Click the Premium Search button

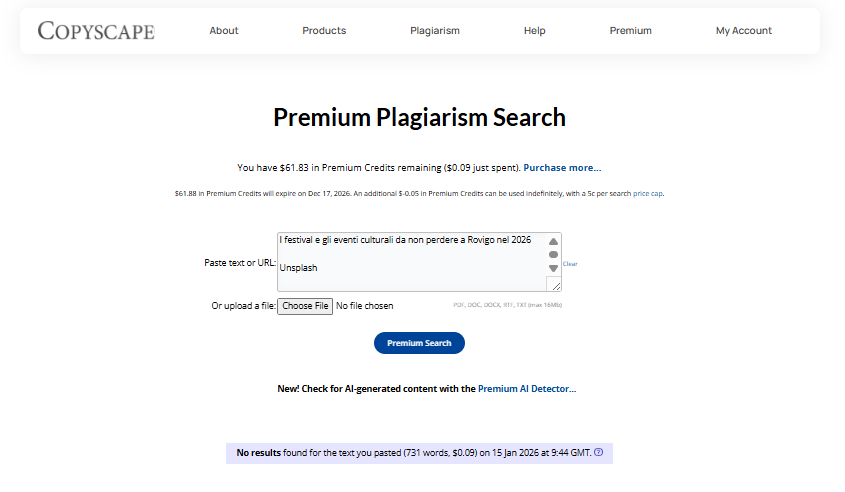[x=419, y=343]
